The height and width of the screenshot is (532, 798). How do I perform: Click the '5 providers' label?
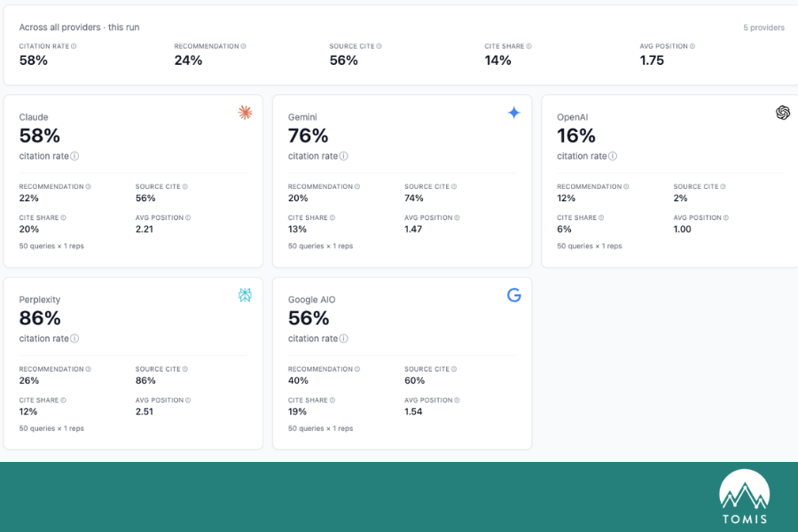tap(764, 27)
